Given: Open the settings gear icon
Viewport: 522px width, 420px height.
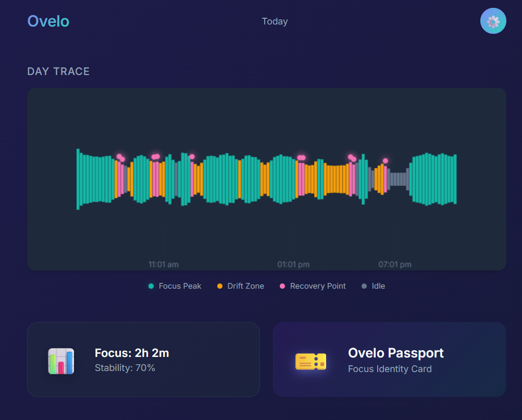Looking at the screenshot, I should (492, 21).
